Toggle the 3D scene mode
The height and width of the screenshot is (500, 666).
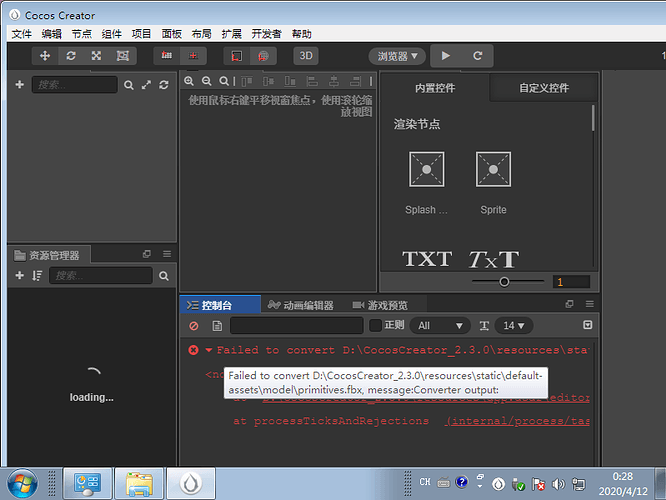pos(306,56)
